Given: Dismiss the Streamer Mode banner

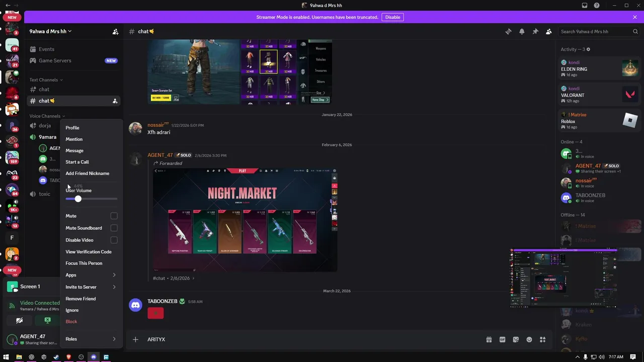Looking at the screenshot, I should point(635,17).
